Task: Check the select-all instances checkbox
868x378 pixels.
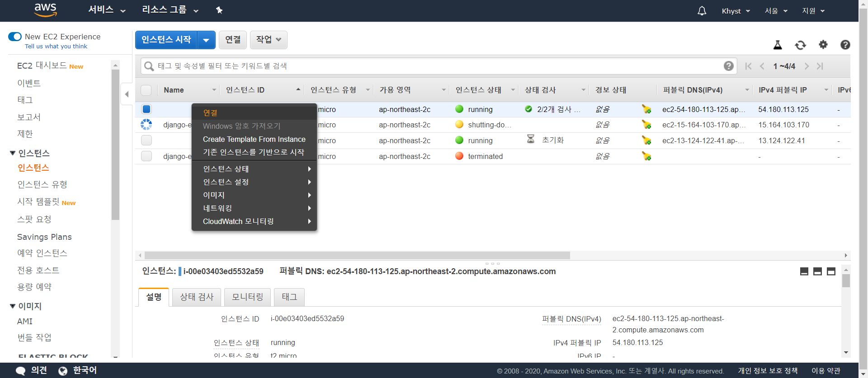Action: (x=146, y=90)
